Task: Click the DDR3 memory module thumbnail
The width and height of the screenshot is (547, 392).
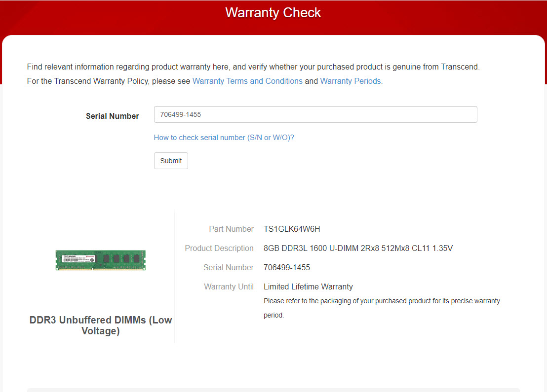Action: pos(101,260)
